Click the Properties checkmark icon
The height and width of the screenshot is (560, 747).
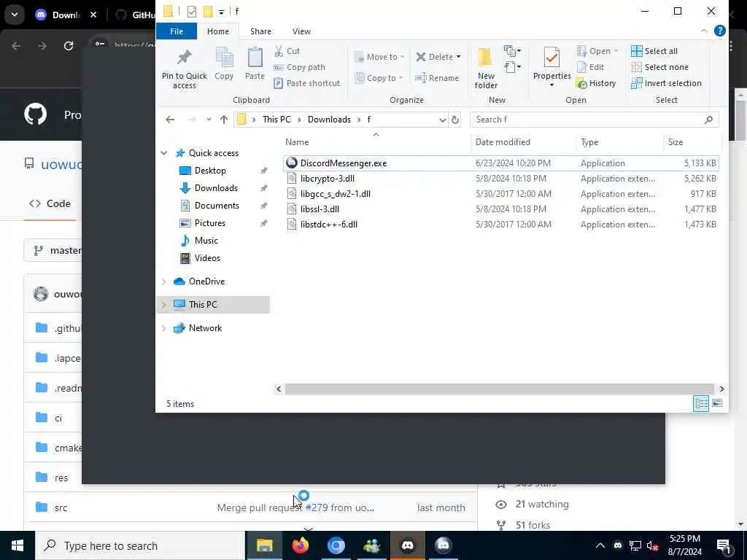[x=551, y=58]
